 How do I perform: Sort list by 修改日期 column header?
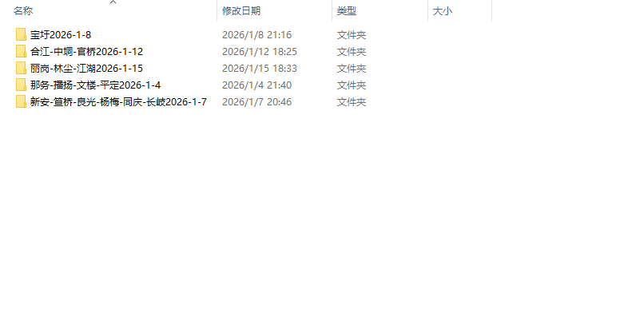pyautogui.click(x=241, y=11)
